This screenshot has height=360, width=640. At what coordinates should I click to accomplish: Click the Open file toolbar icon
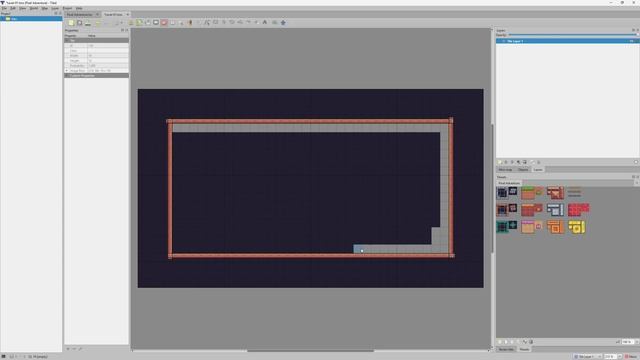tap(80, 22)
